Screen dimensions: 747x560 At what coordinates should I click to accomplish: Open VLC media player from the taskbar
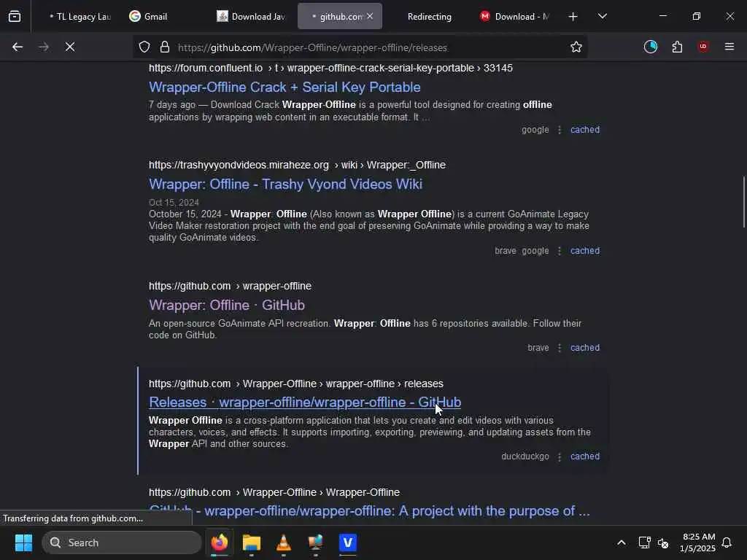coord(284,542)
